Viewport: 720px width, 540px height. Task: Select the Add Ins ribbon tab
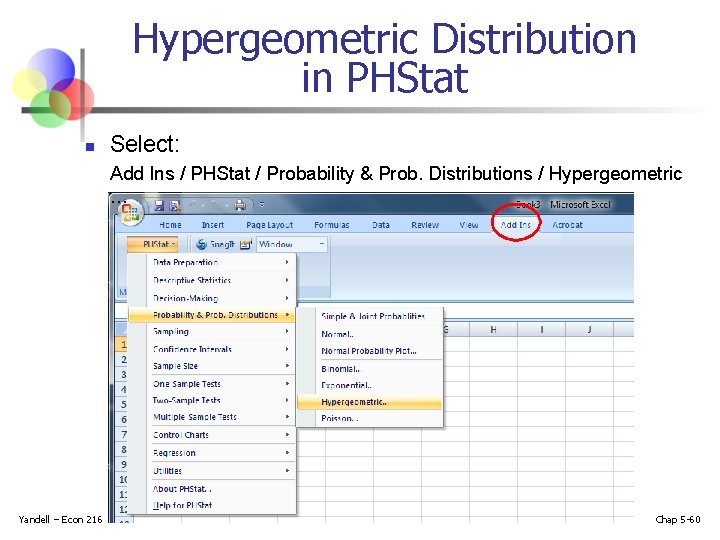pyautogui.click(x=516, y=225)
